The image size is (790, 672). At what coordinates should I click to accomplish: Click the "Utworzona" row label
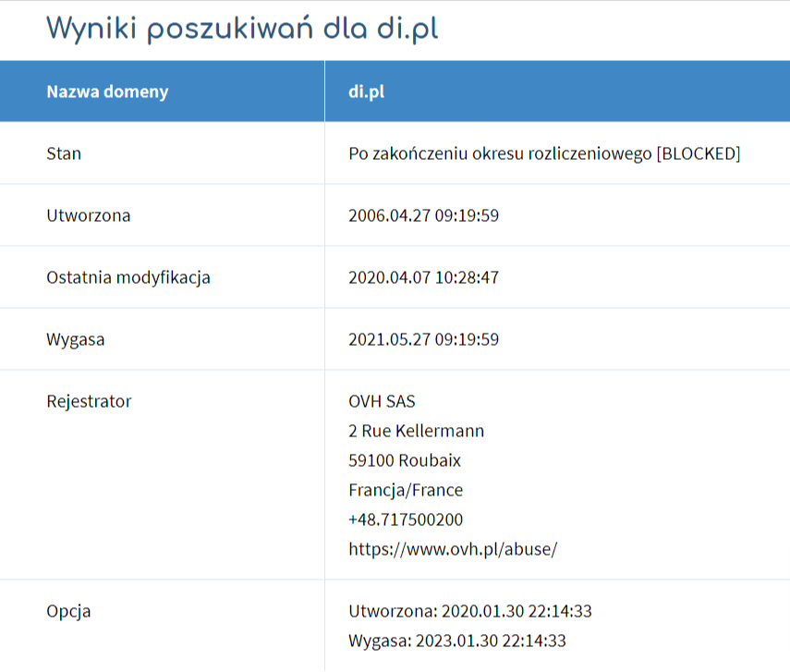[x=89, y=215]
